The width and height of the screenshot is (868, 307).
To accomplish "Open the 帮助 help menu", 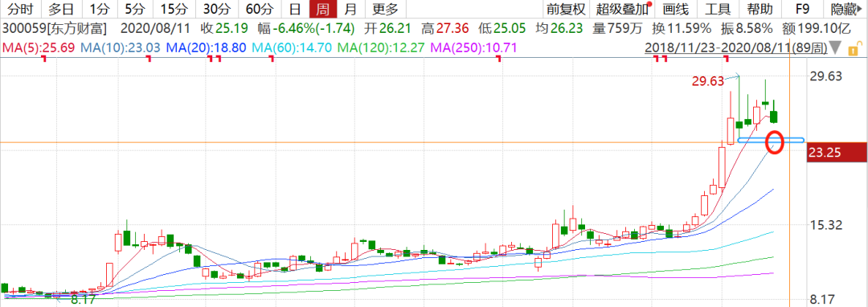I will point(759,9).
